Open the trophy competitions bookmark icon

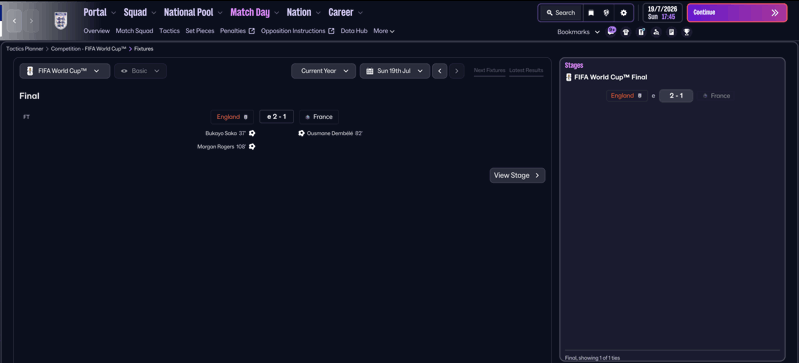(x=687, y=32)
